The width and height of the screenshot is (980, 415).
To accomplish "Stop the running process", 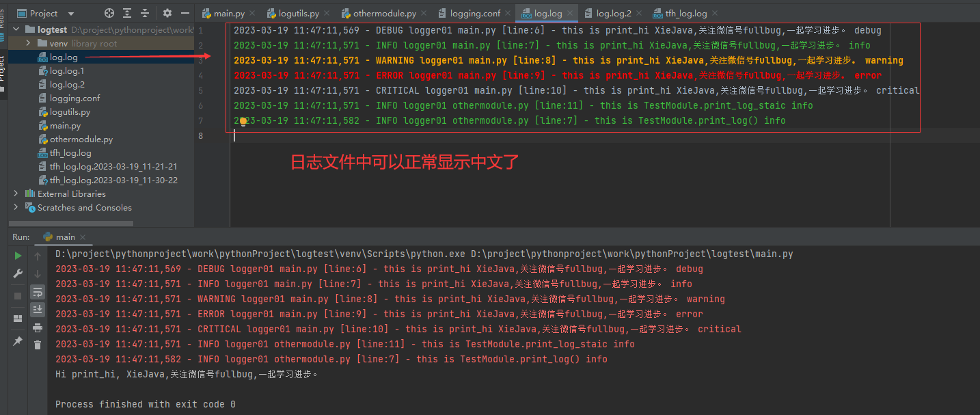I will click(17, 295).
